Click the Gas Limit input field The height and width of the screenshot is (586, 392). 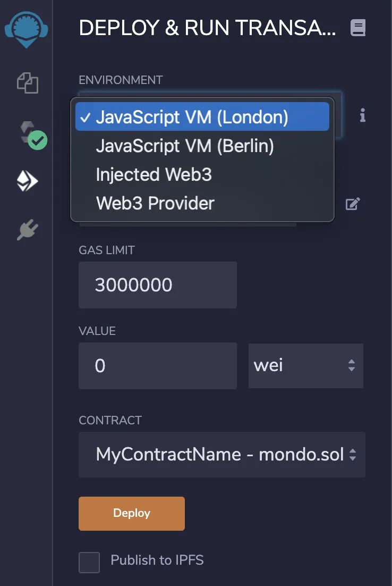coord(158,285)
